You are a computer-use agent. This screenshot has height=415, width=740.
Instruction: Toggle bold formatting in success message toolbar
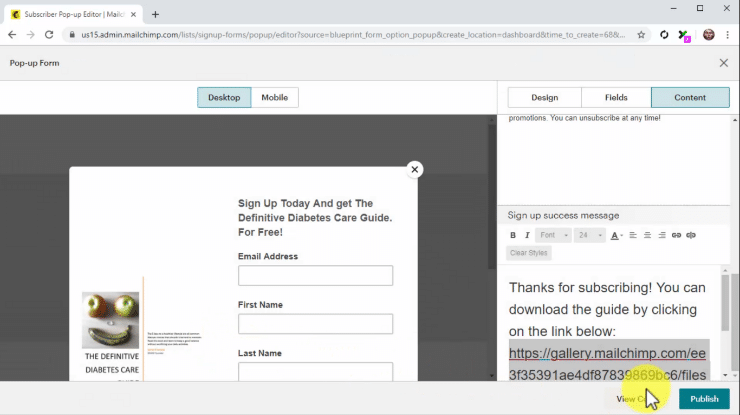click(x=513, y=235)
